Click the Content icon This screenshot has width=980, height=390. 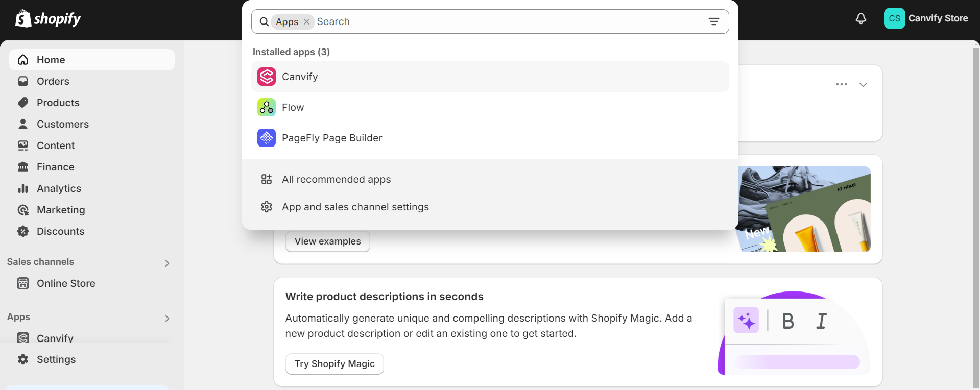tap(23, 145)
